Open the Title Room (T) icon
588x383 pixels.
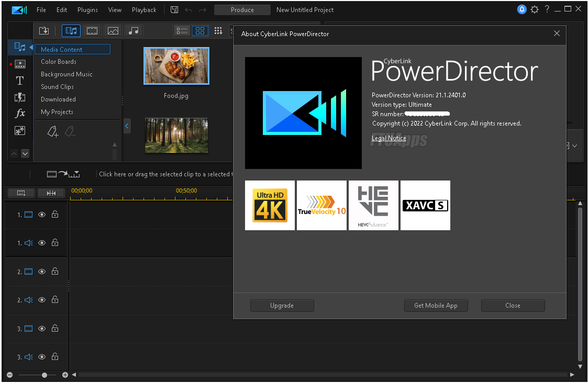click(20, 81)
